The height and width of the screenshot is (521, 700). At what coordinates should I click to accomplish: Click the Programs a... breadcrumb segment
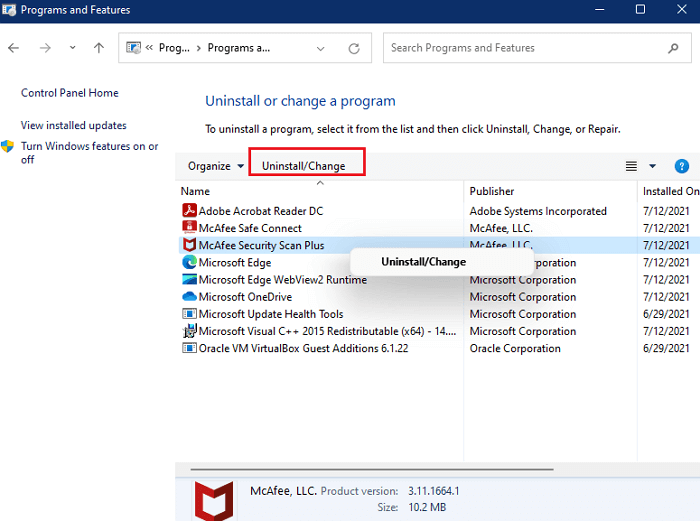(x=239, y=48)
